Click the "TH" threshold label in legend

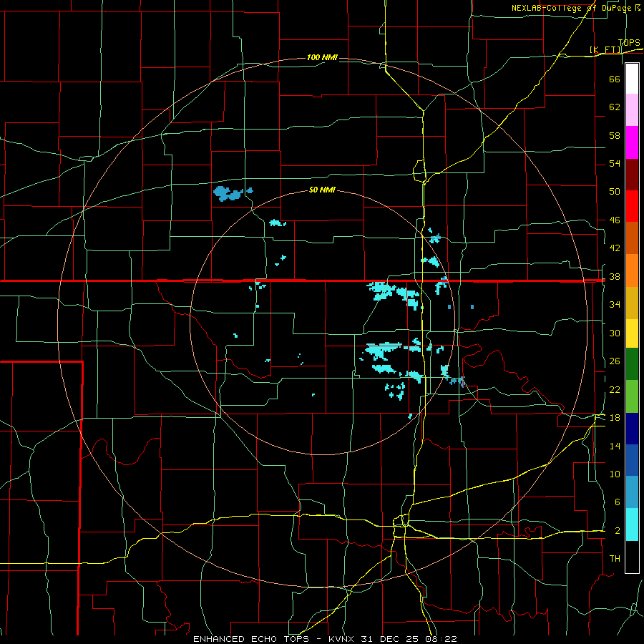coord(615,559)
